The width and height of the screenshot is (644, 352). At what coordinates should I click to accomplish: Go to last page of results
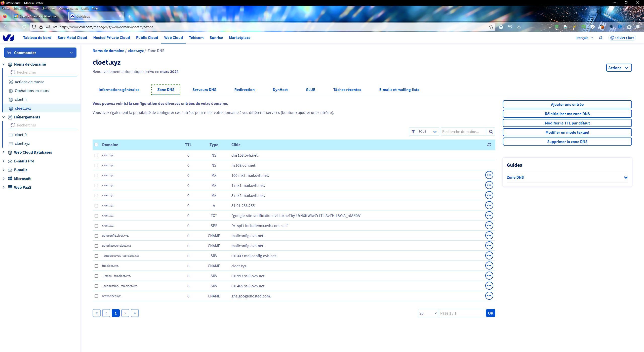coord(135,313)
